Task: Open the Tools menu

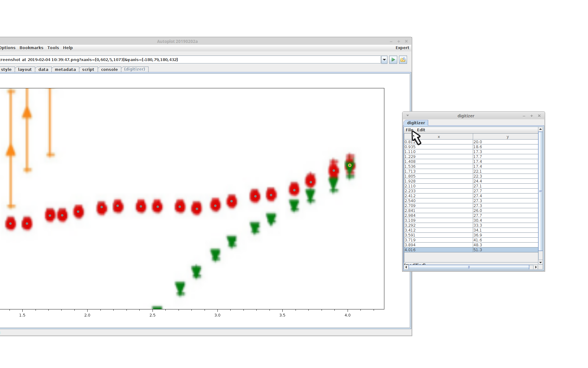Action: tap(53, 48)
